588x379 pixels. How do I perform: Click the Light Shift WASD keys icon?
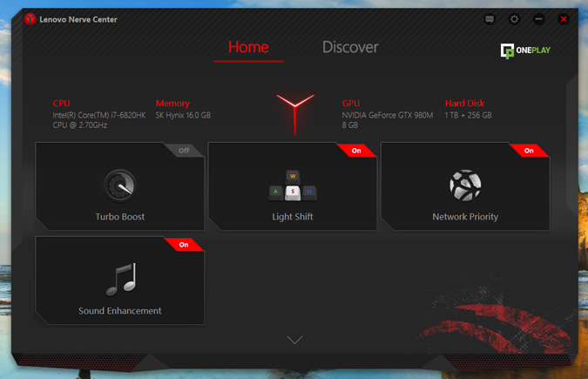click(293, 186)
